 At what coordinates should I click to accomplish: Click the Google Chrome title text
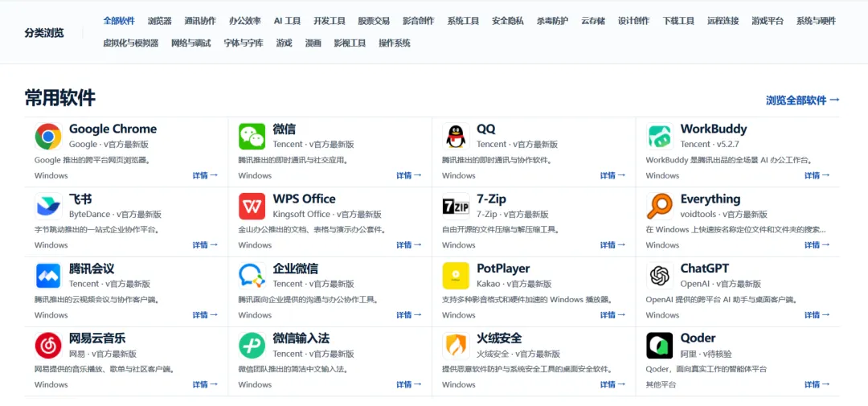tap(113, 129)
